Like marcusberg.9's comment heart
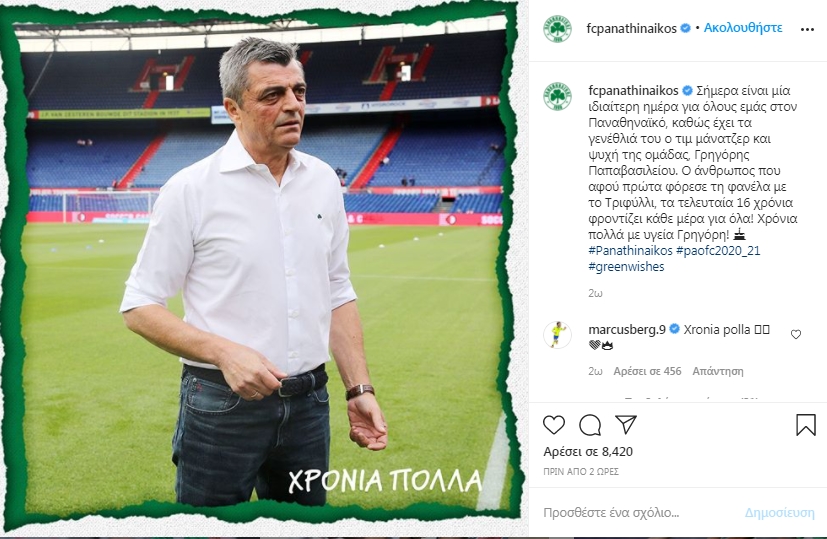 796,334
